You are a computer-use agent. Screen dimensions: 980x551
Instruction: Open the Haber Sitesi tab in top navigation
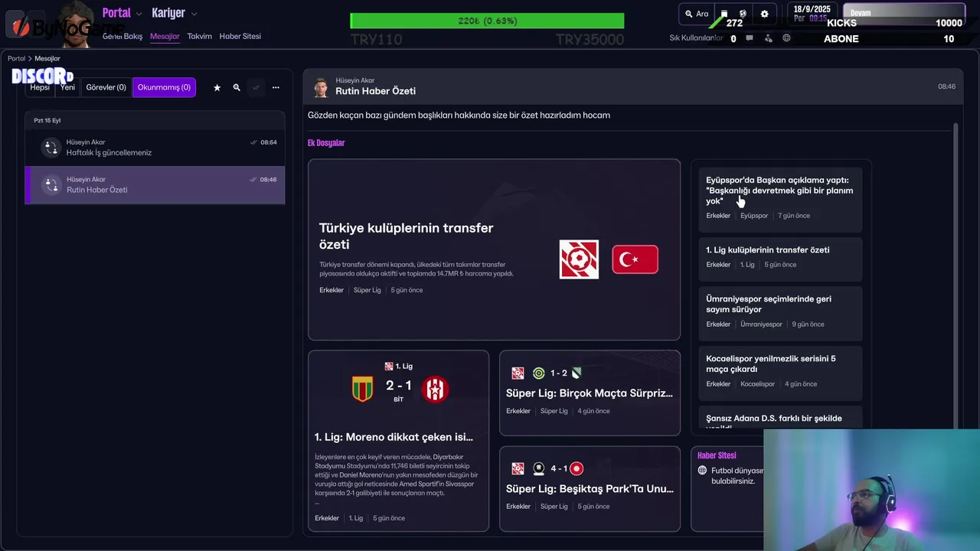point(240,37)
